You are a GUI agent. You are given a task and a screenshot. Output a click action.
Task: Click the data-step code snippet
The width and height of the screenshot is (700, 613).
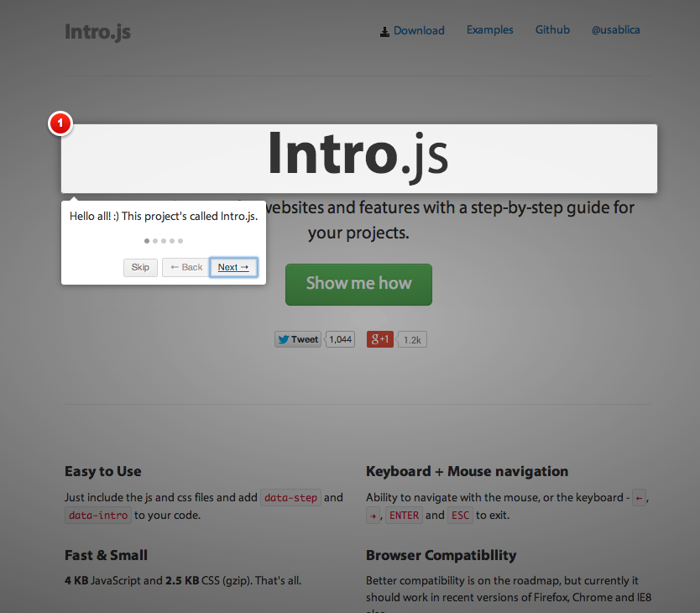click(290, 497)
